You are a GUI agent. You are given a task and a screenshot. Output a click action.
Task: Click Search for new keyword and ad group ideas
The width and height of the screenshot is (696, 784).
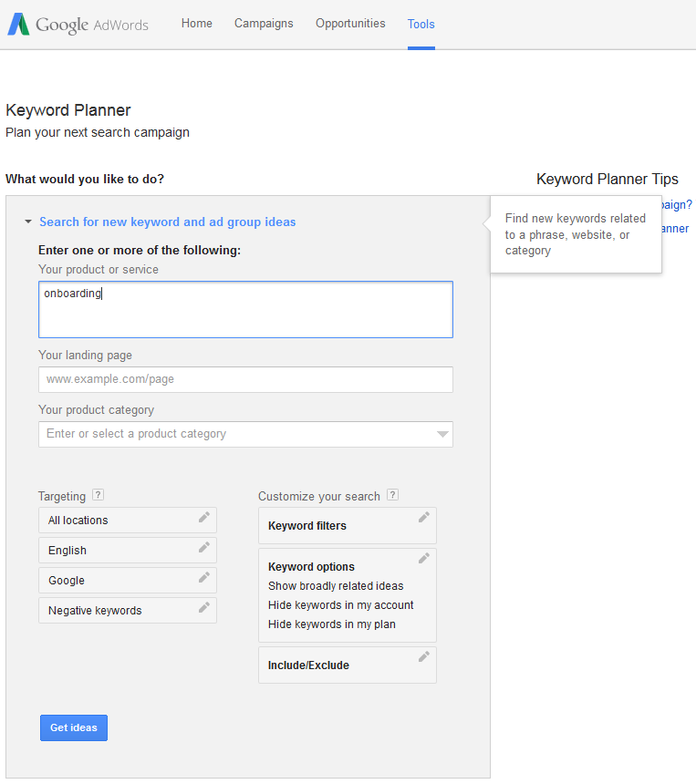point(168,222)
